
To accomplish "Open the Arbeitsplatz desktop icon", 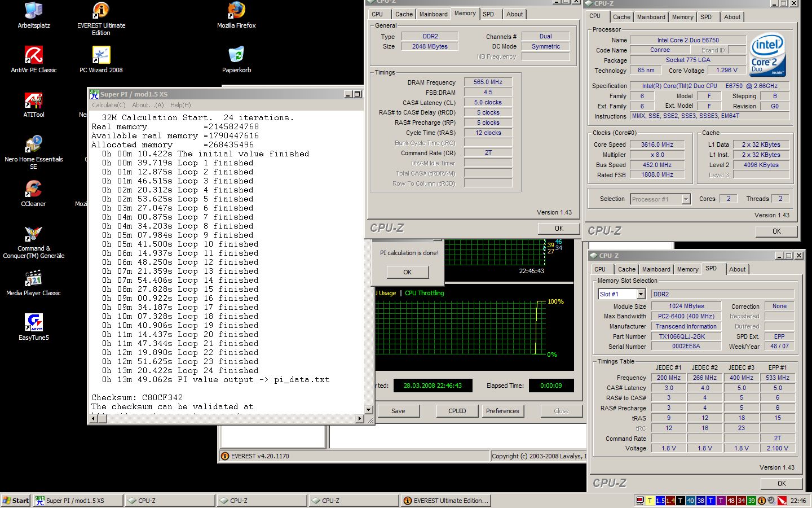I will pyautogui.click(x=34, y=15).
